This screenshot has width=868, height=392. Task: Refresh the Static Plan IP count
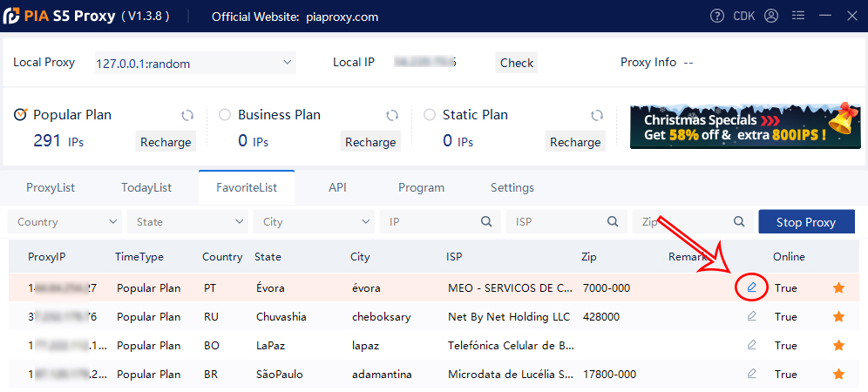(x=597, y=115)
